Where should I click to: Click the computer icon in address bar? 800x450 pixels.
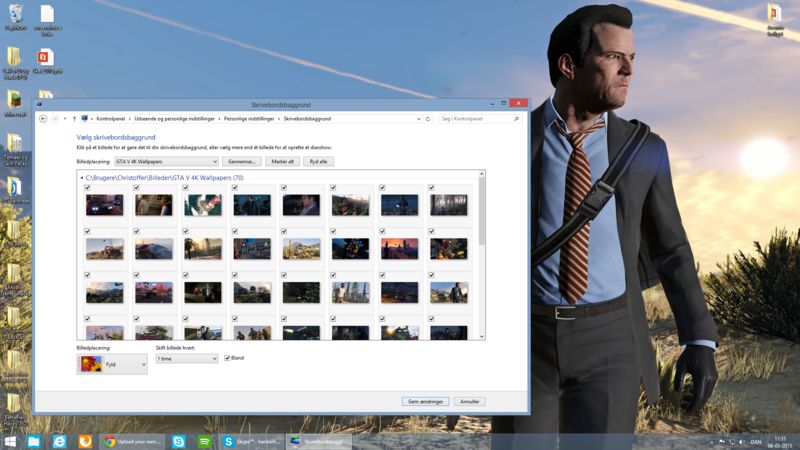click(x=84, y=118)
